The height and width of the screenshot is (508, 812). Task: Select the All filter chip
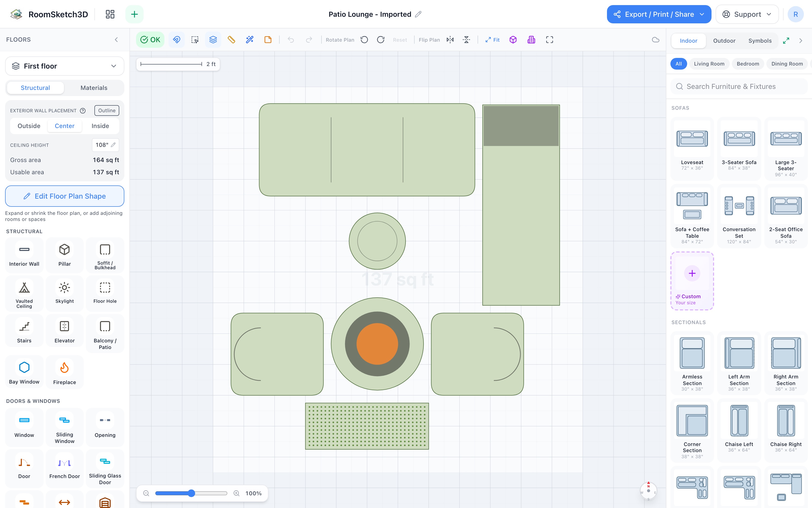click(679, 64)
